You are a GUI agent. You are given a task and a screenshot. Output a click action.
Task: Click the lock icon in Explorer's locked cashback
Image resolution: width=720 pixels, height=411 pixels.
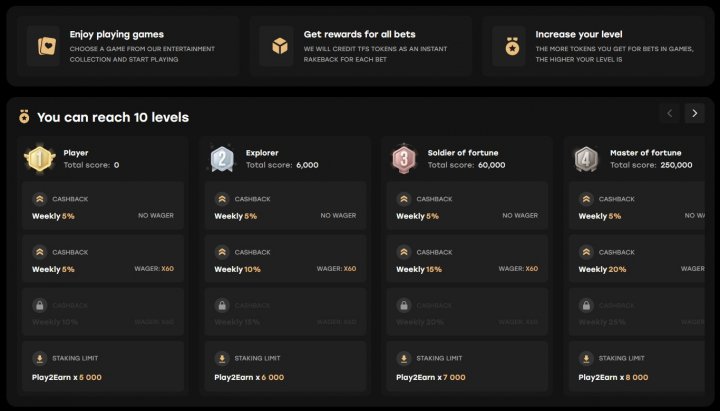(222, 305)
